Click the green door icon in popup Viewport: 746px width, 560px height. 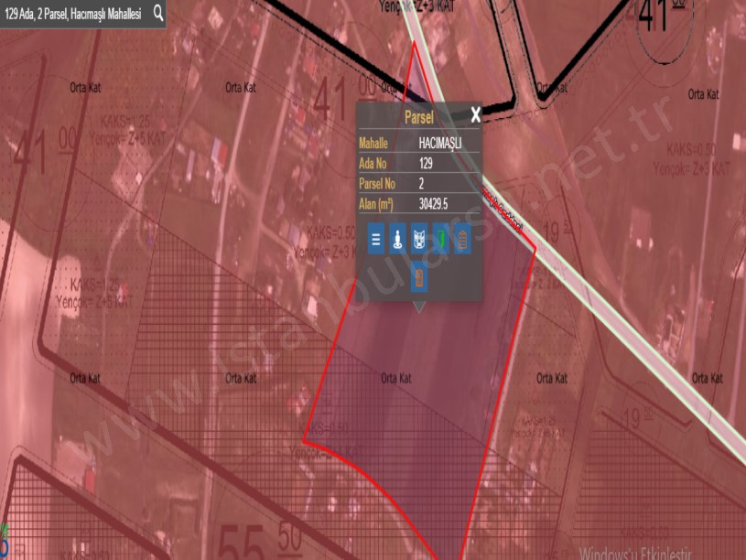point(441,240)
